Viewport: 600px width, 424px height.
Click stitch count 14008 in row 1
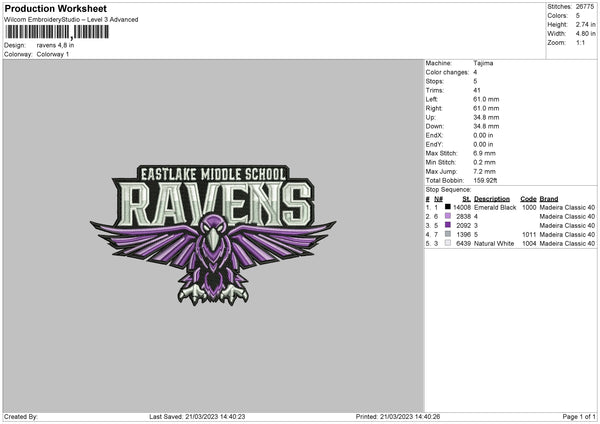click(462, 207)
